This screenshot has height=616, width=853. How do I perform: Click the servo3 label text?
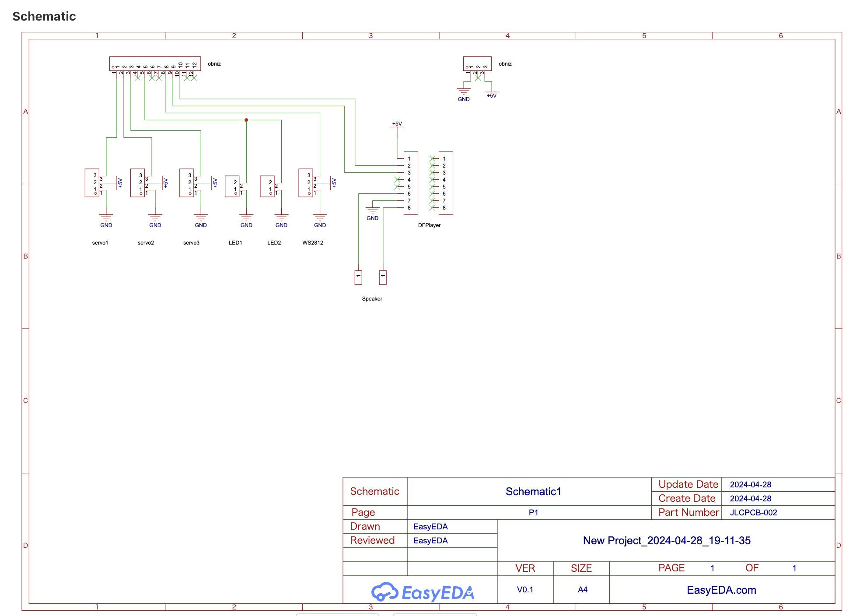click(x=191, y=243)
